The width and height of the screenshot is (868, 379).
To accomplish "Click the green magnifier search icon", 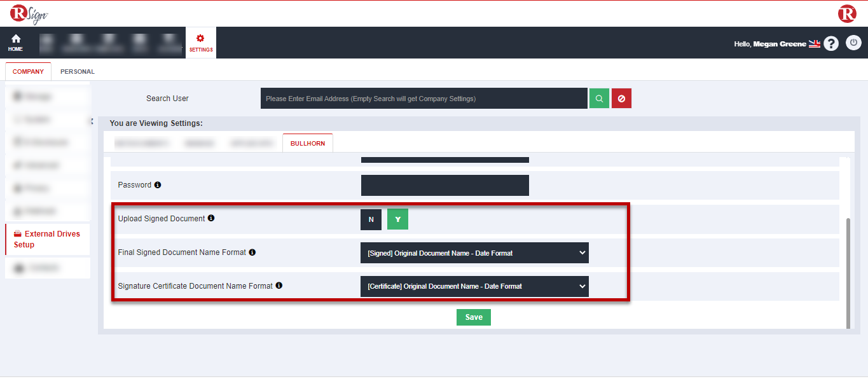I will tap(598, 98).
